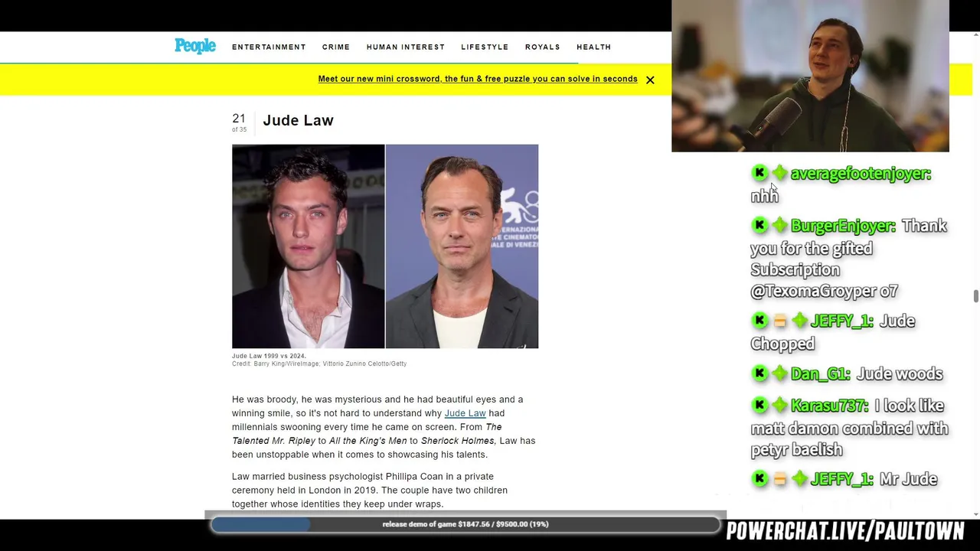
Task: Click JEFFY_1 username on 'Jude Chopped' message
Action: point(842,321)
